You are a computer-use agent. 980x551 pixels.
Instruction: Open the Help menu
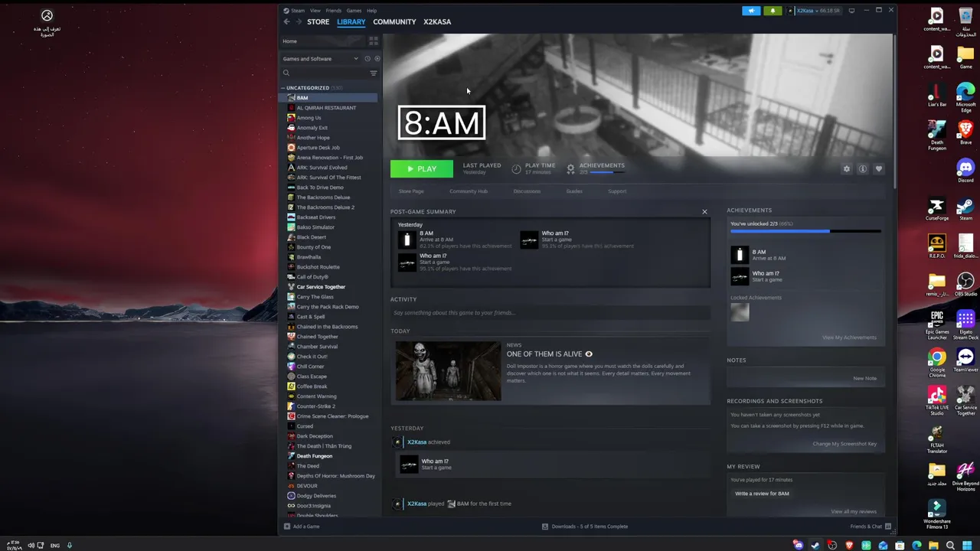click(x=371, y=11)
